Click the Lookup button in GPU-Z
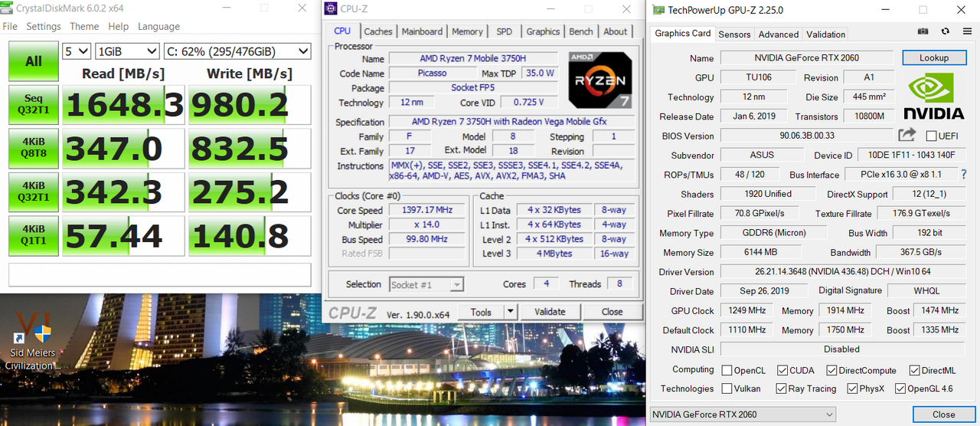The width and height of the screenshot is (980, 426). [x=934, y=57]
